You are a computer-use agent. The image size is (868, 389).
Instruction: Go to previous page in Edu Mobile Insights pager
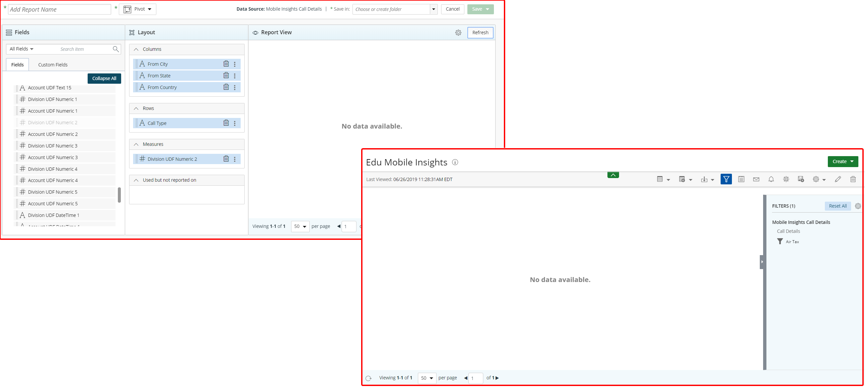466,378
